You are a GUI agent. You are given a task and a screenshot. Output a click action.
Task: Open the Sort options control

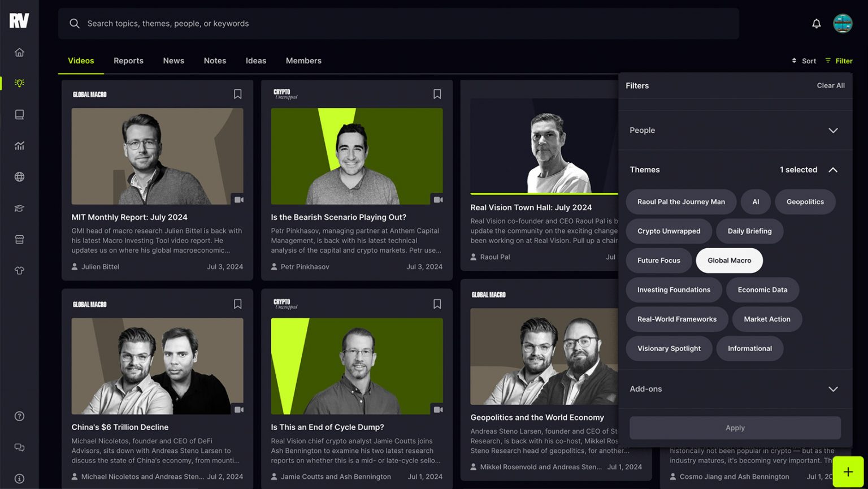click(x=804, y=61)
